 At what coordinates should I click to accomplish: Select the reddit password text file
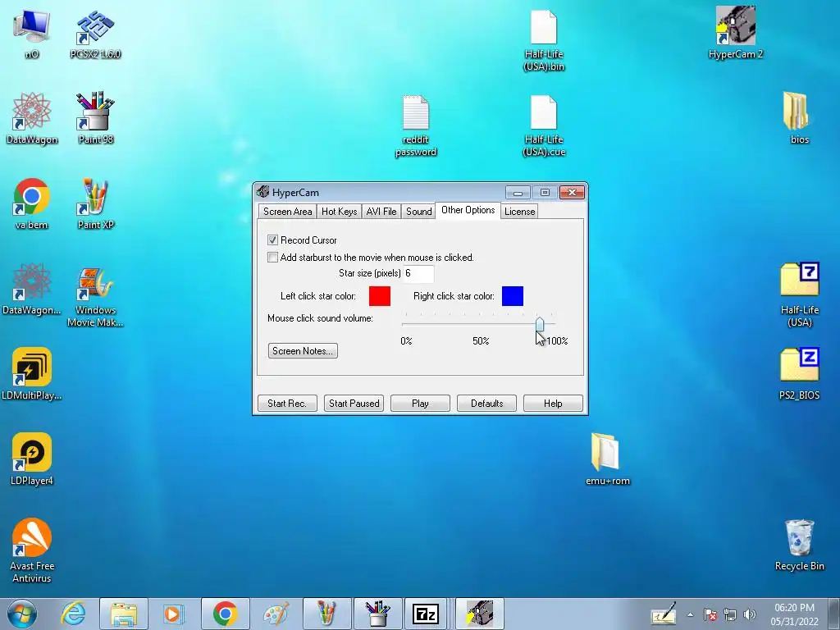(416, 126)
